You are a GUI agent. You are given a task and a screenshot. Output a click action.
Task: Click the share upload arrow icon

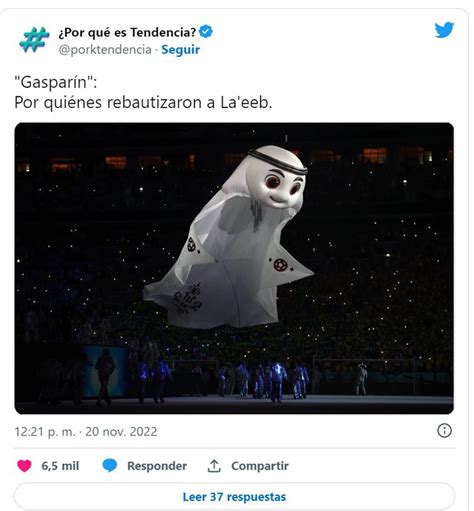point(214,466)
